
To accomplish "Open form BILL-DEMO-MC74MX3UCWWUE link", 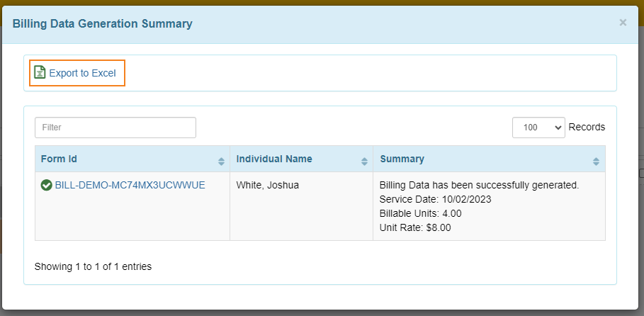I will (130, 186).
